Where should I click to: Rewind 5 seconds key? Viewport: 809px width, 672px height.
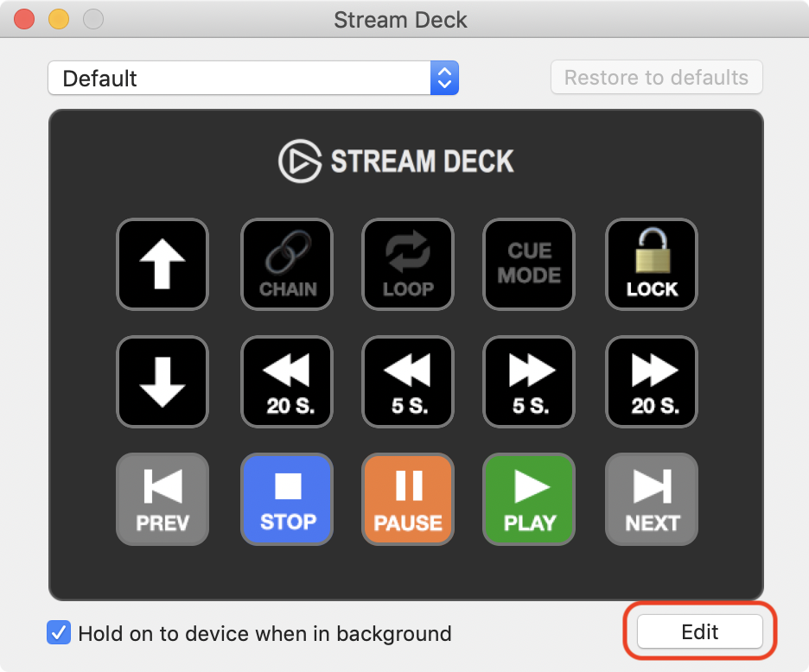tap(408, 382)
